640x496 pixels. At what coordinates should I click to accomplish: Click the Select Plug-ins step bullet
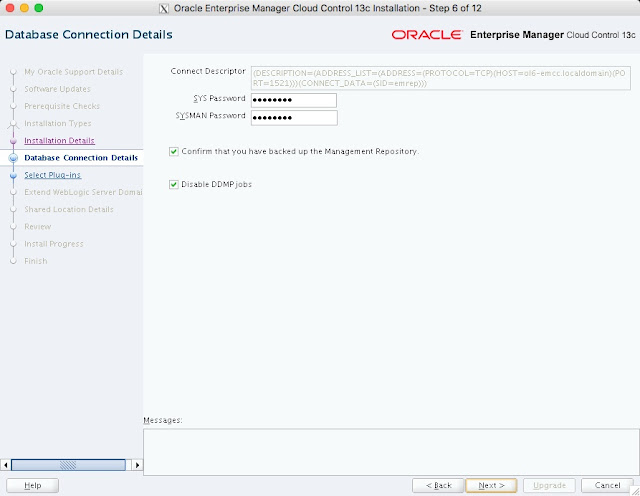point(13,175)
